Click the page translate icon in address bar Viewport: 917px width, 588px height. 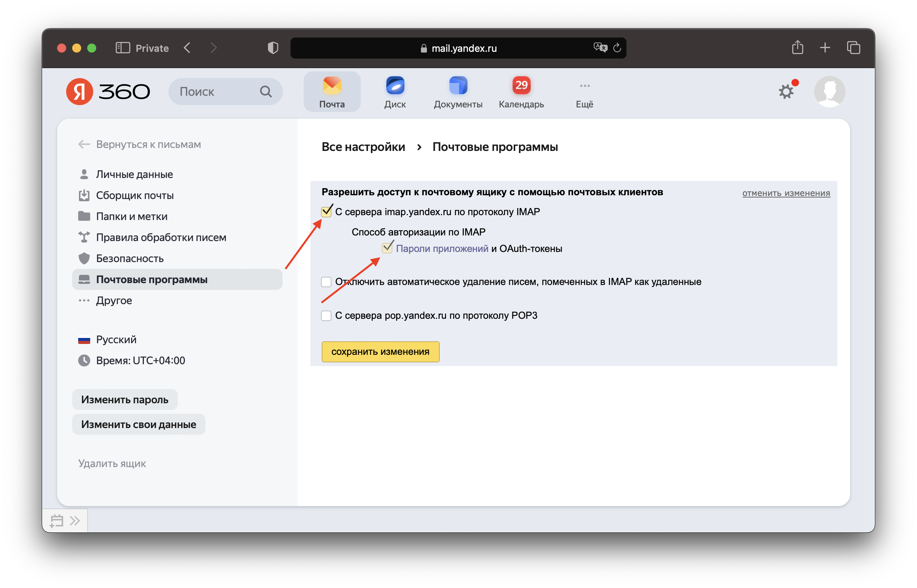pos(600,48)
